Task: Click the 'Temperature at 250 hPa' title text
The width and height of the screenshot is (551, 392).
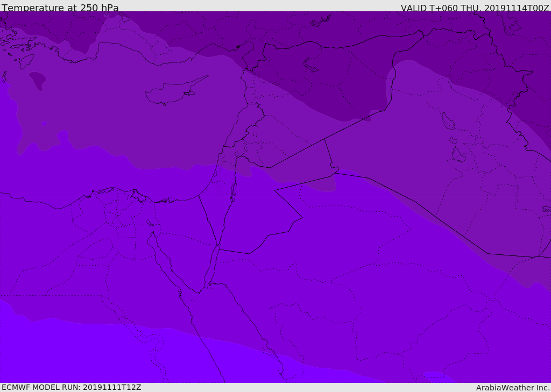Action: coord(60,8)
